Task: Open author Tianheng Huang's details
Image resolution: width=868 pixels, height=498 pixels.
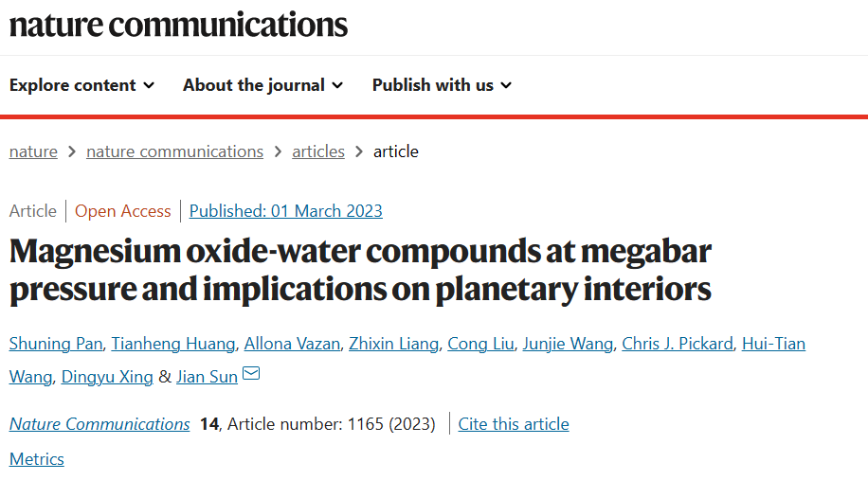Action: click(173, 344)
